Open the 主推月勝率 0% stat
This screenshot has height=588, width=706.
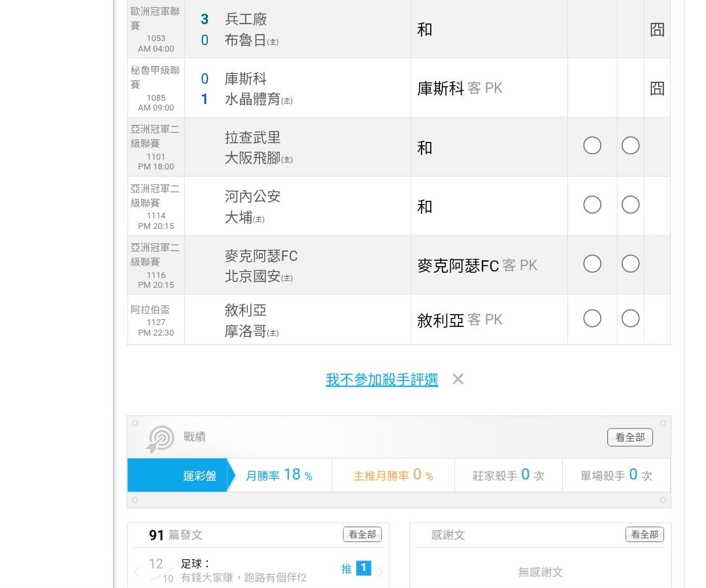393,476
